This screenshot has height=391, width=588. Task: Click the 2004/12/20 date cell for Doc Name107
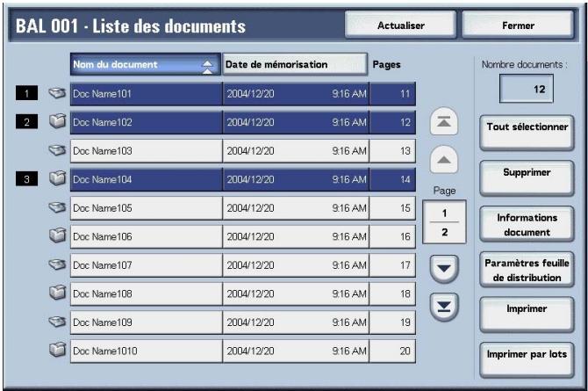point(296,264)
